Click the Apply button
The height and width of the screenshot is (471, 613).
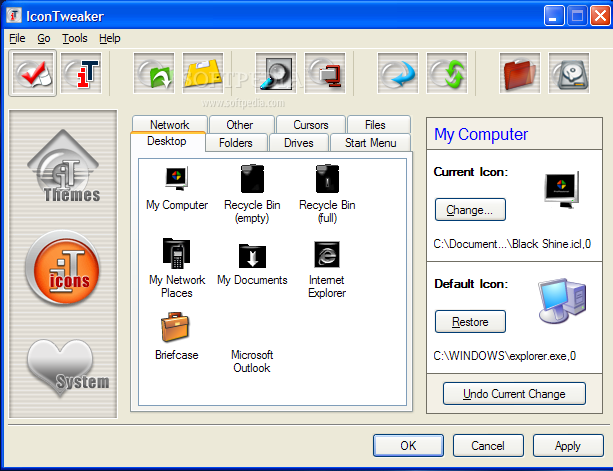coord(568,446)
